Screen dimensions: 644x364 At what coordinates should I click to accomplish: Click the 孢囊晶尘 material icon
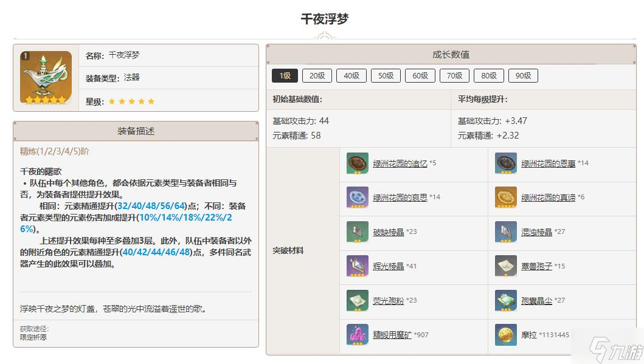click(x=505, y=300)
